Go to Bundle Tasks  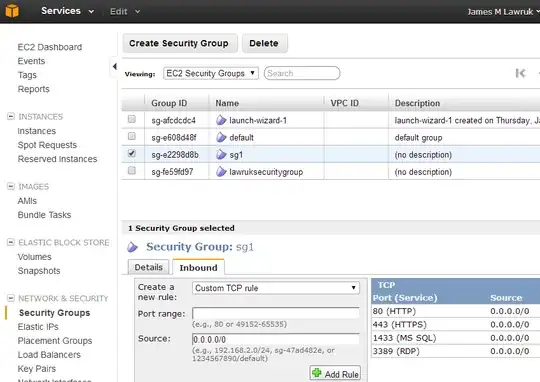point(44,215)
